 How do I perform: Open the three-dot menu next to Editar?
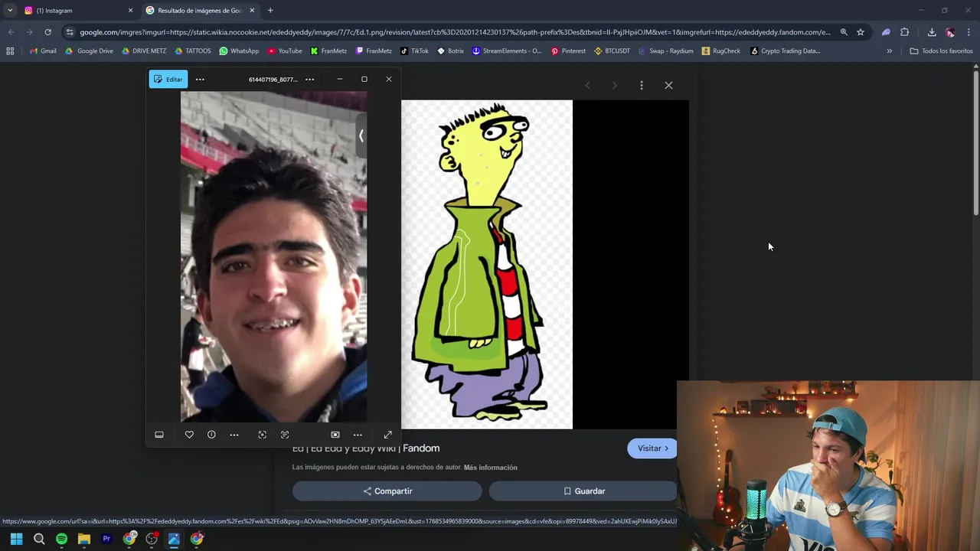click(200, 80)
